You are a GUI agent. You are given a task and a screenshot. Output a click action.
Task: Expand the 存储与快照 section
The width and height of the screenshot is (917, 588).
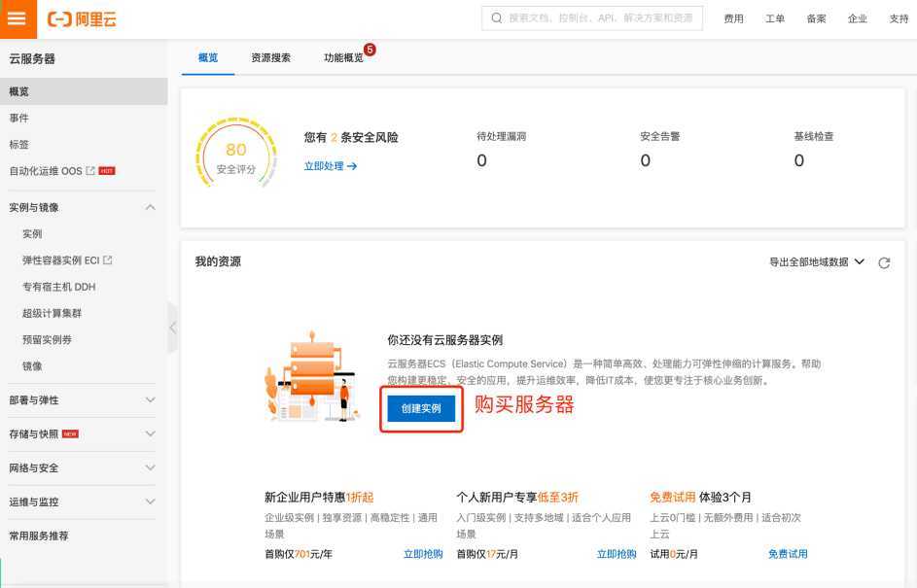pos(151,433)
